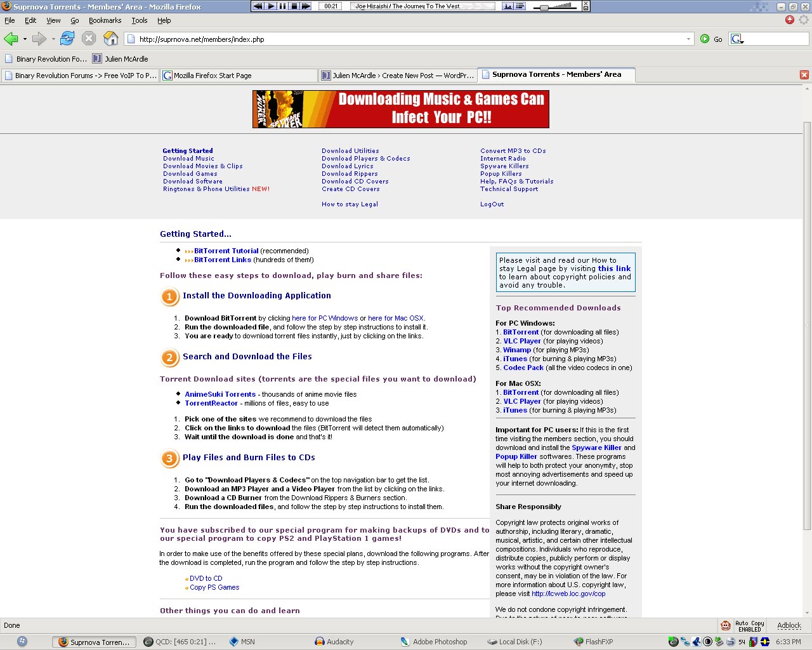Click in the URL address field
Image resolution: width=812 pixels, height=650 pixels.
409,39
